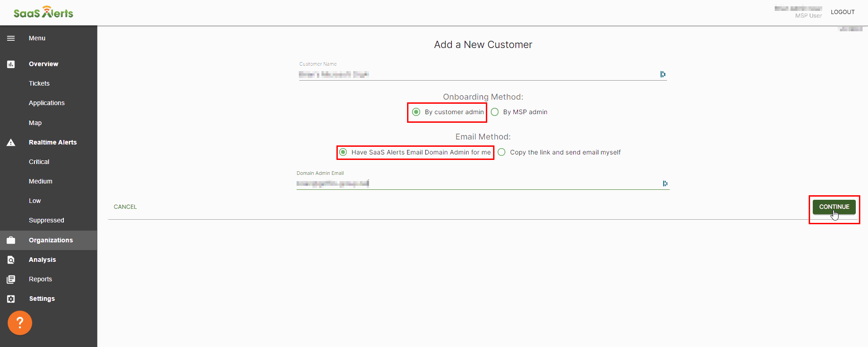Click the Analysis magnifier icon
The image size is (868, 347).
11,260
